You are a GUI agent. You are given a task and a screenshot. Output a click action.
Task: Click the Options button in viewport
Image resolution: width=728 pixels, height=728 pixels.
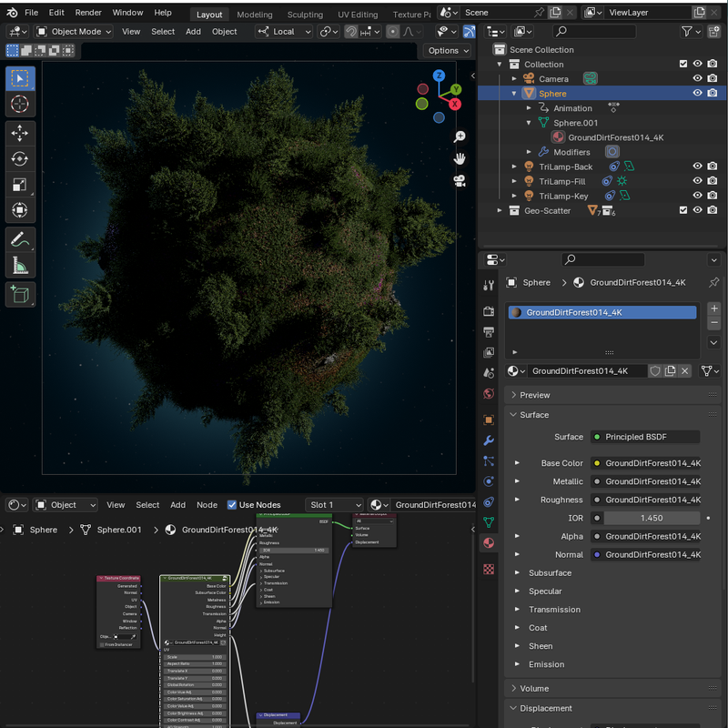(447, 51)
